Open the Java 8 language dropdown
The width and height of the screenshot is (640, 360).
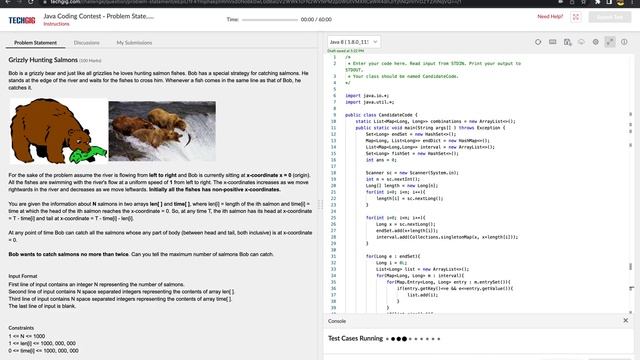[353, 42]
